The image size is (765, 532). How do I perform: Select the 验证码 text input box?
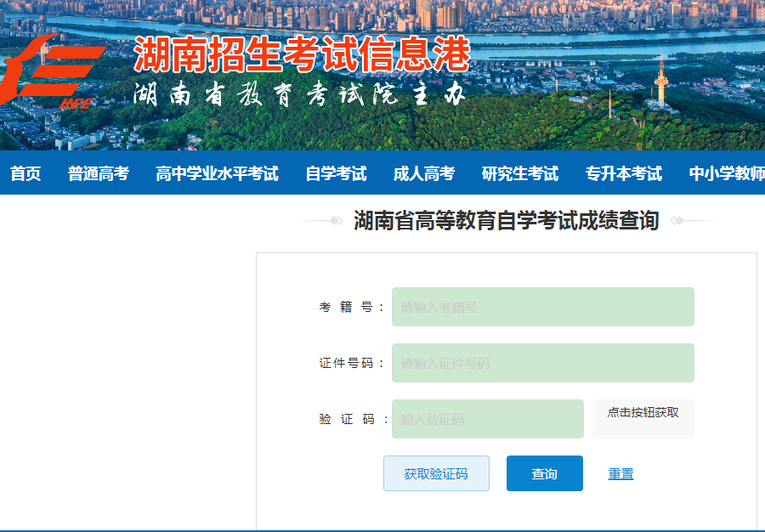[487, 419]
